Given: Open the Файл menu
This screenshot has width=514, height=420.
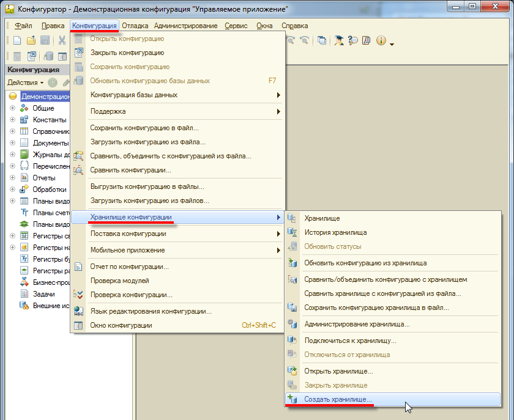Looking at the screenshot, I should pyautogui.click(x=23, y=26).
